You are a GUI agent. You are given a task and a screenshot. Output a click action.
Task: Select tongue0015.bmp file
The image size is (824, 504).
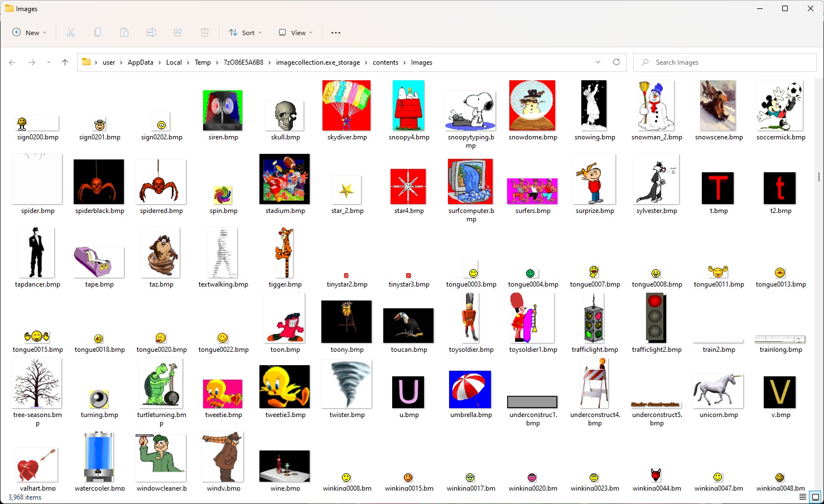(37, 336)
